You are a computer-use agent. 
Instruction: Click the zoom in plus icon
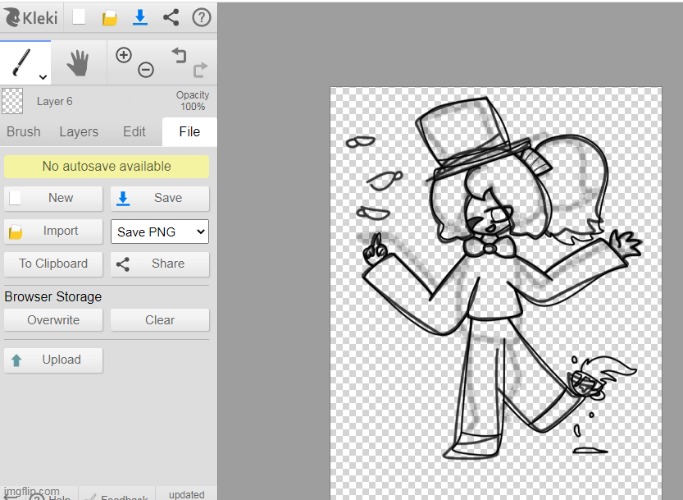(x=124, y=55)
